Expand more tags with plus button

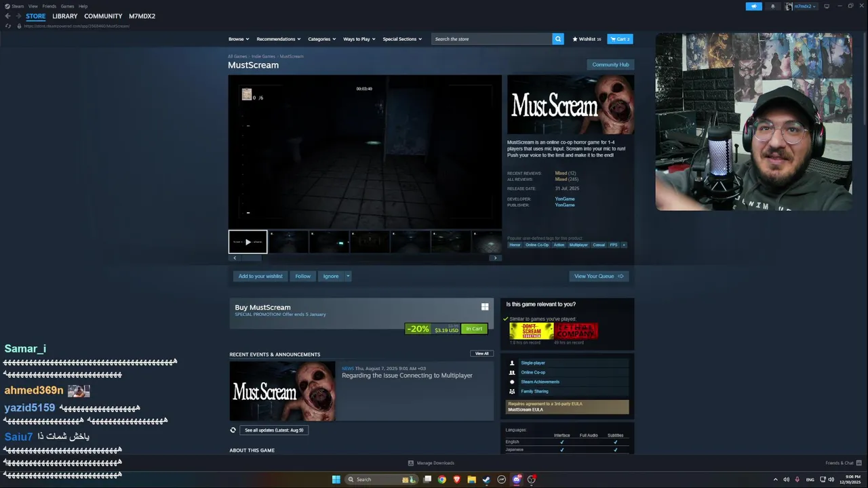[624, 245]
